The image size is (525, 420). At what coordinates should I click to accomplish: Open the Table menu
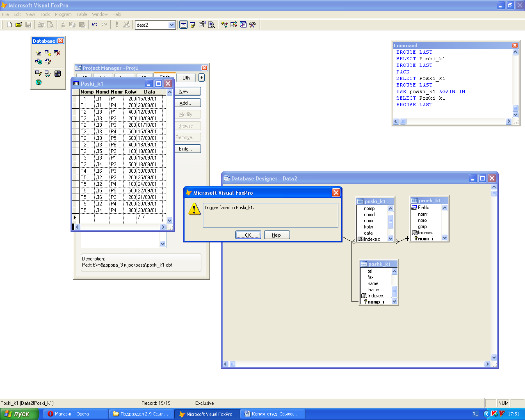click(82, 14)
